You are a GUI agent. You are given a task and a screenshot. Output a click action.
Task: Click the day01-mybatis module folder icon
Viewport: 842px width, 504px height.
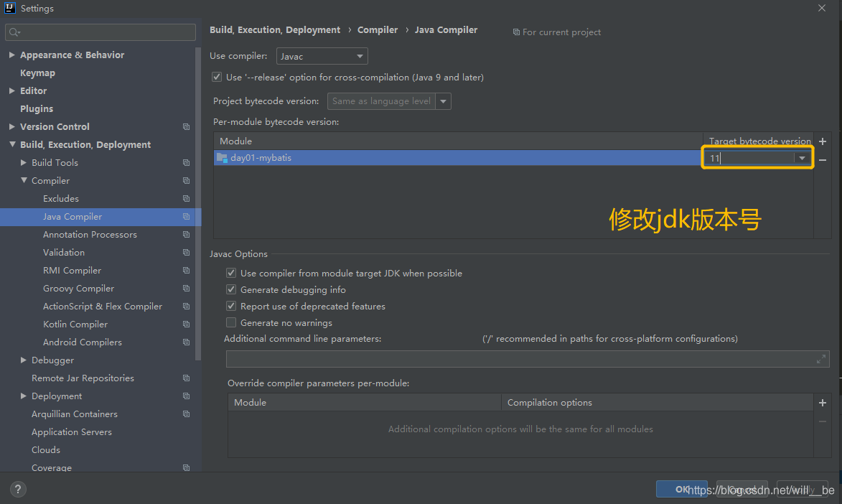(x=221, y=157)
